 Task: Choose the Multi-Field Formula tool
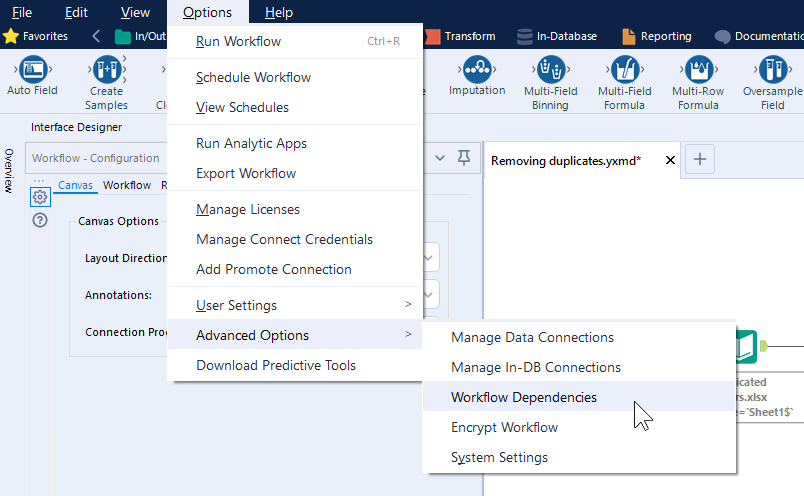[625, 70]
